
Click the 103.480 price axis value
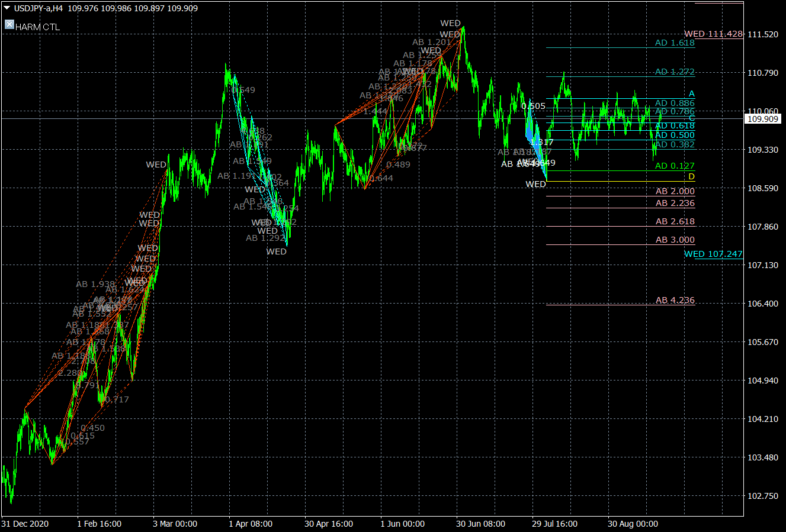(x=763, y=457)
